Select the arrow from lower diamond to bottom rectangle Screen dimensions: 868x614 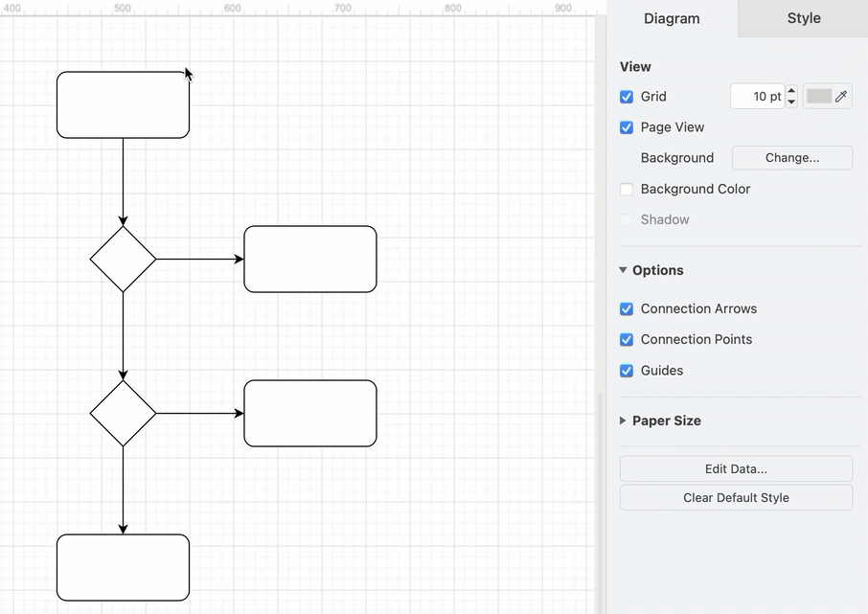(x=123, y=490)
